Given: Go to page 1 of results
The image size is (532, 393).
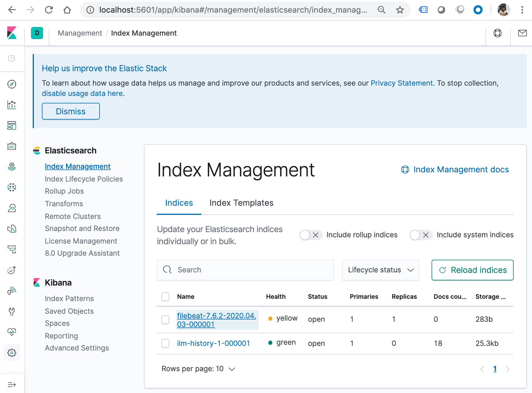Looking at the screenshot, I should [x=495, y=369].
